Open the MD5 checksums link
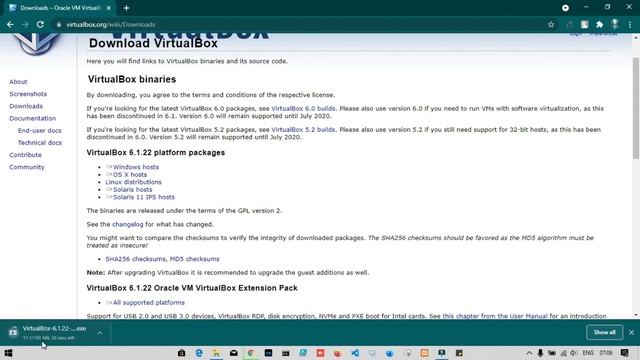 194,259
